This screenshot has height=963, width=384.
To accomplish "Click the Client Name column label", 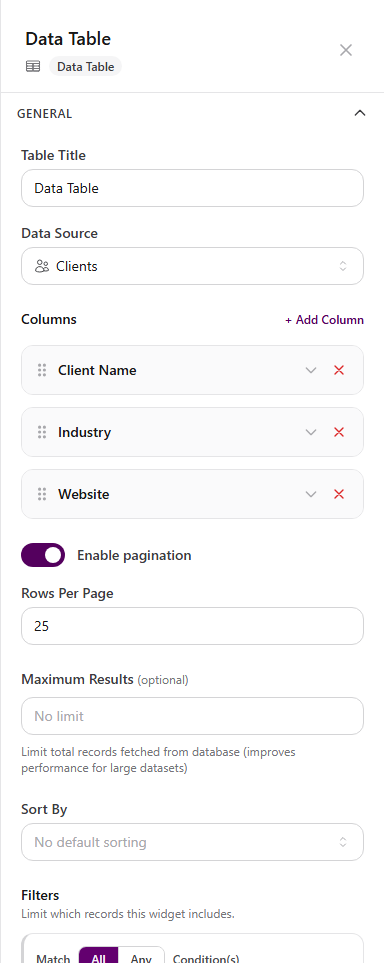I will [97, 370].
